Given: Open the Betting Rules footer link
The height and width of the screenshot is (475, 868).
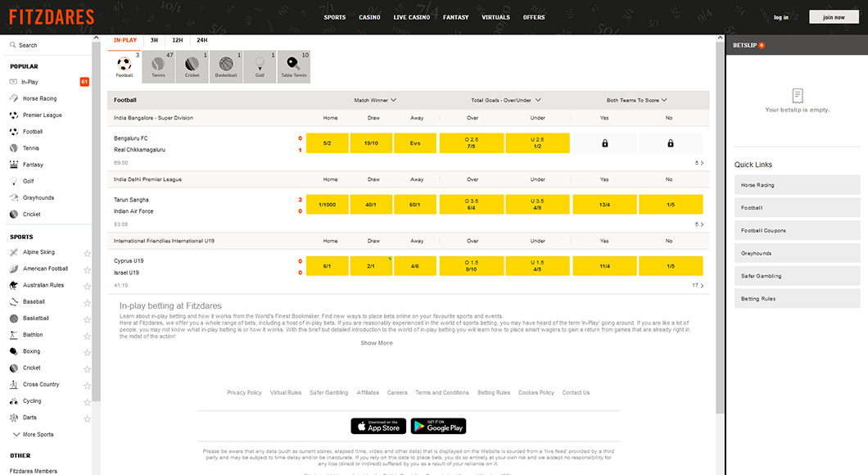Looking at the screenshot, I should coord(494,392).
